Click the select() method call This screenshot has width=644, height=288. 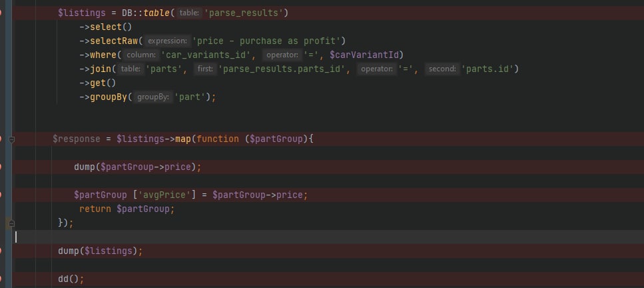click(x=111, y=27)
